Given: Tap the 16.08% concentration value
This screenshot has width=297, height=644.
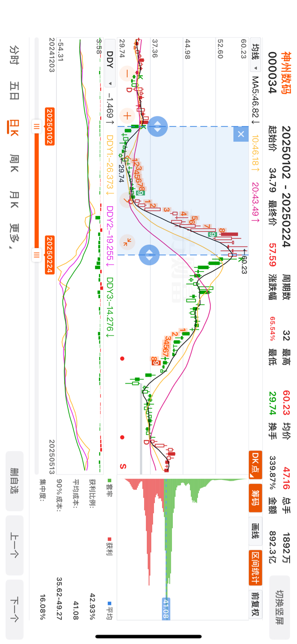Looking at the screenshot, I should pyautogui.click(x=43, y=606).
